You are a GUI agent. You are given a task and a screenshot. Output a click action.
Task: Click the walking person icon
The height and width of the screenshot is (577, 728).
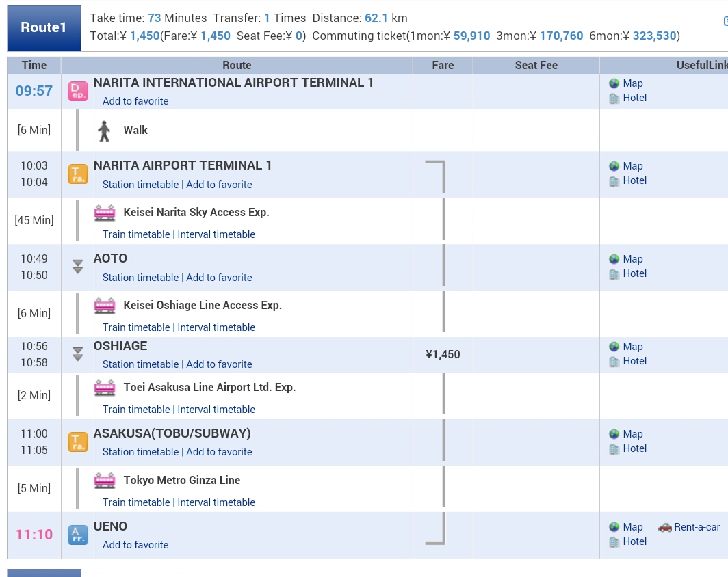(x=104, y=131)
